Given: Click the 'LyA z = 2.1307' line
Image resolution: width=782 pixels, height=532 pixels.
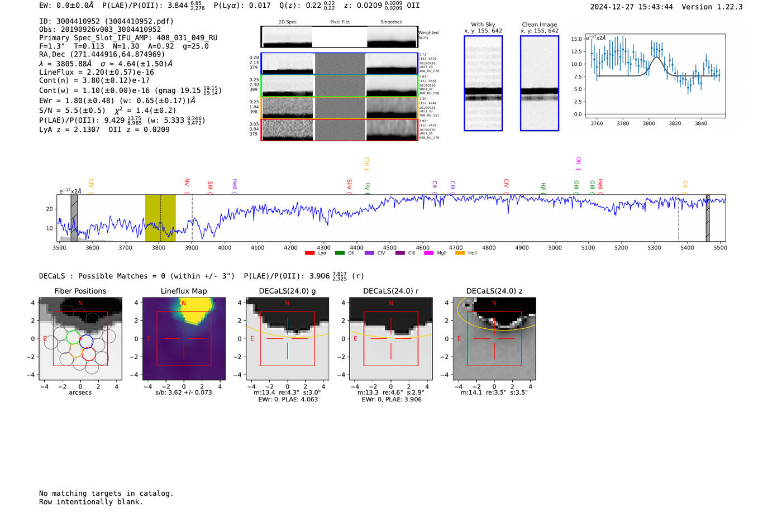Looking at the screenshot, I should (x=69, y=130).
